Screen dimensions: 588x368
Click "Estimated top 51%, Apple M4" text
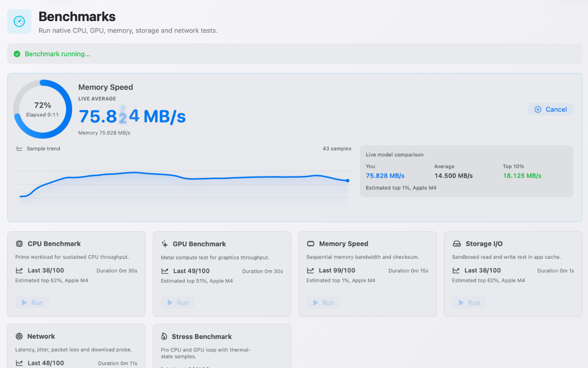pos(197,281)
